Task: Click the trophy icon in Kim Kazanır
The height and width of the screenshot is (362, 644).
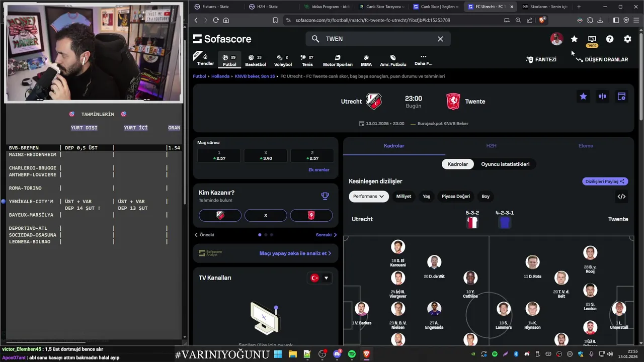Action: 325,196
